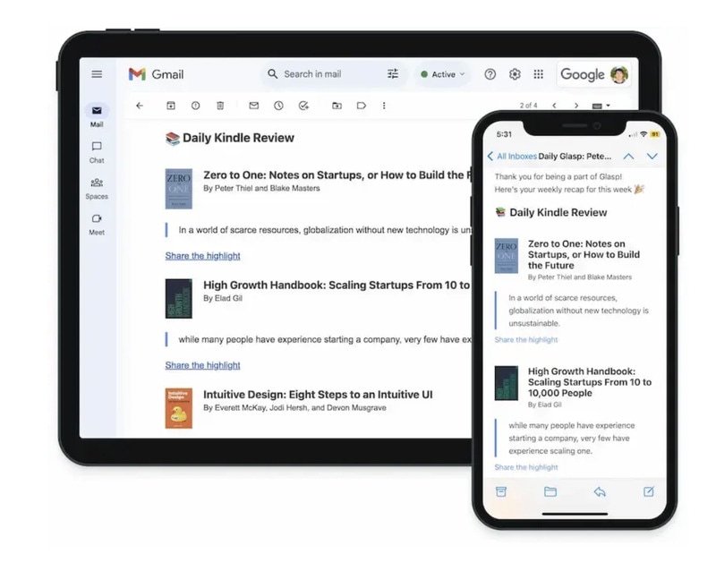Open Gmail settings gear icon
Viewport: 716px width, 588px height.
click(x=515, y=74)
